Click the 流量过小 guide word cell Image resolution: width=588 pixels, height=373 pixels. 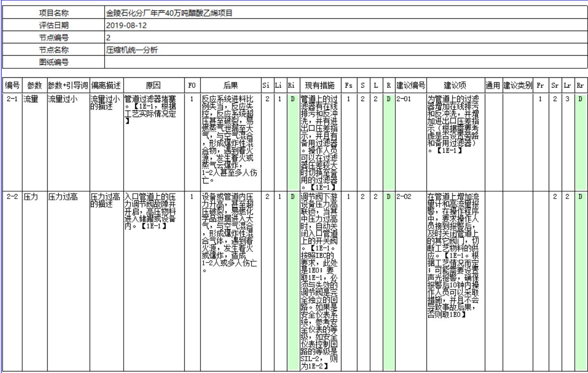(68, 142)
